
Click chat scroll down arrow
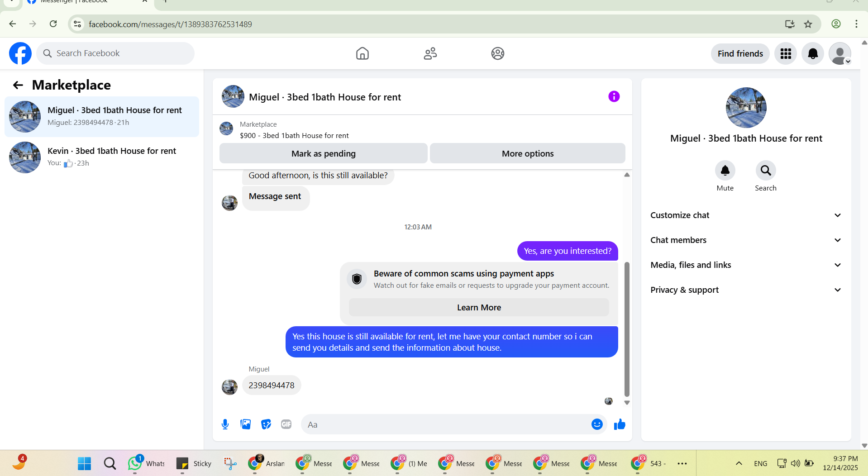627,402
